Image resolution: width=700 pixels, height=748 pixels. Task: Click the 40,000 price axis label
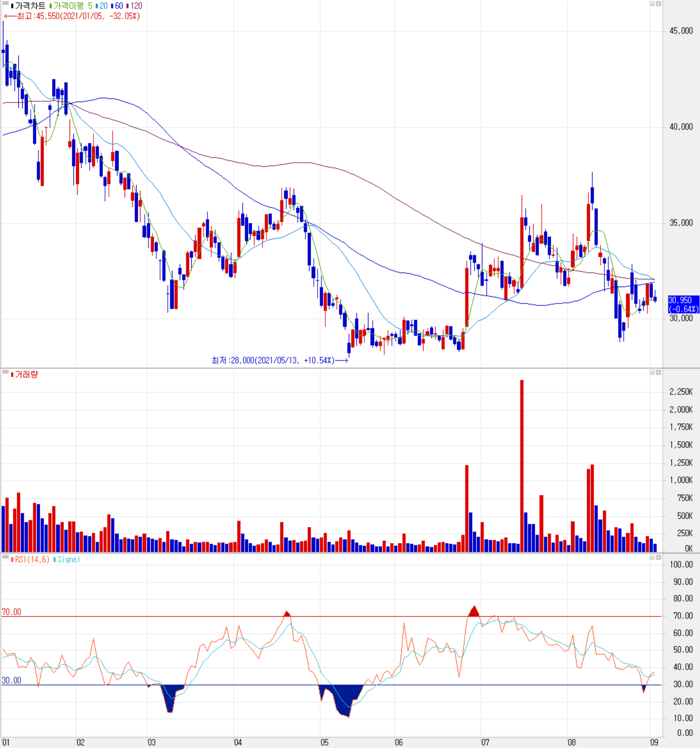point(681,127)
